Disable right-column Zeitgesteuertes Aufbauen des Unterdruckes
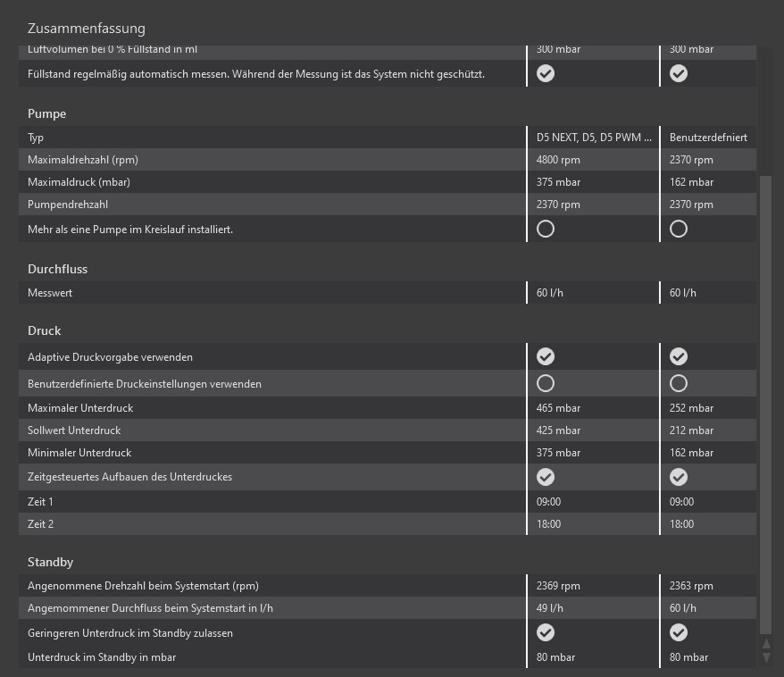Viewport: 784px width, 677px height. (x=679, y=477)
